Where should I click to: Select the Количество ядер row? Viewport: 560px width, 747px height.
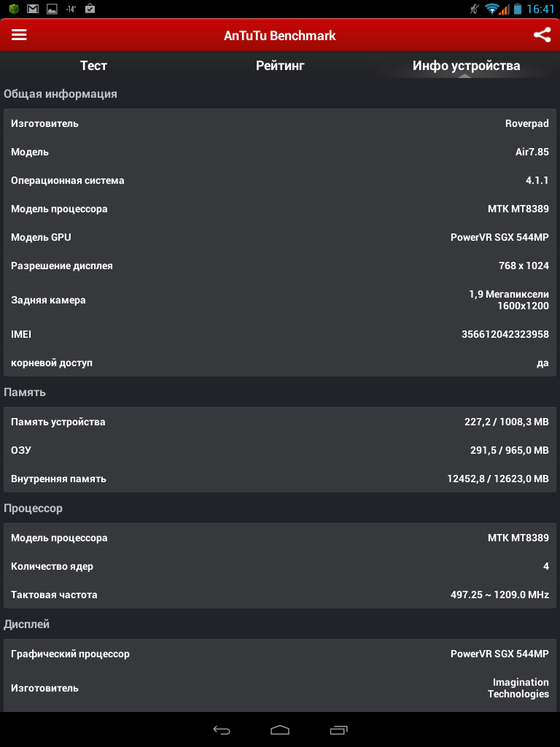280,566
